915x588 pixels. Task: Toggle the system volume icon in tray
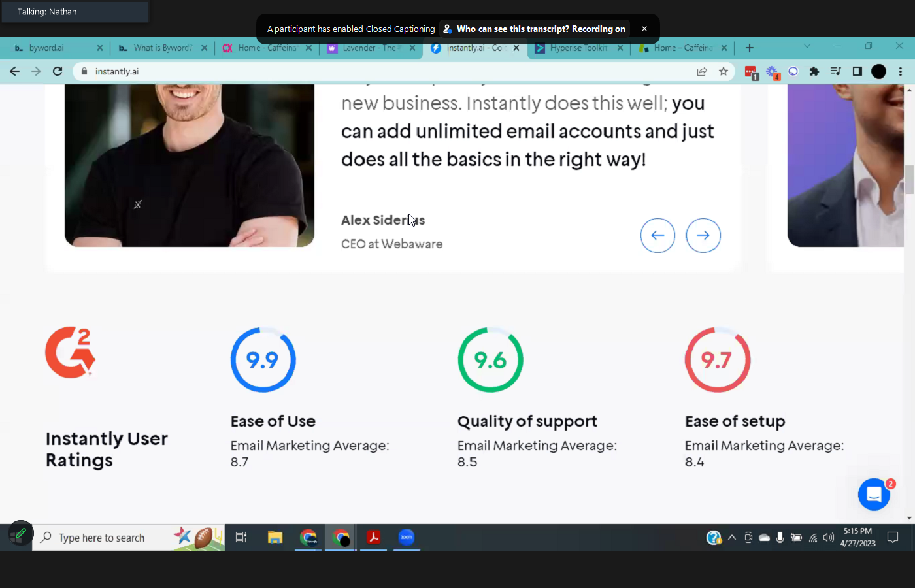pos(829,538)
